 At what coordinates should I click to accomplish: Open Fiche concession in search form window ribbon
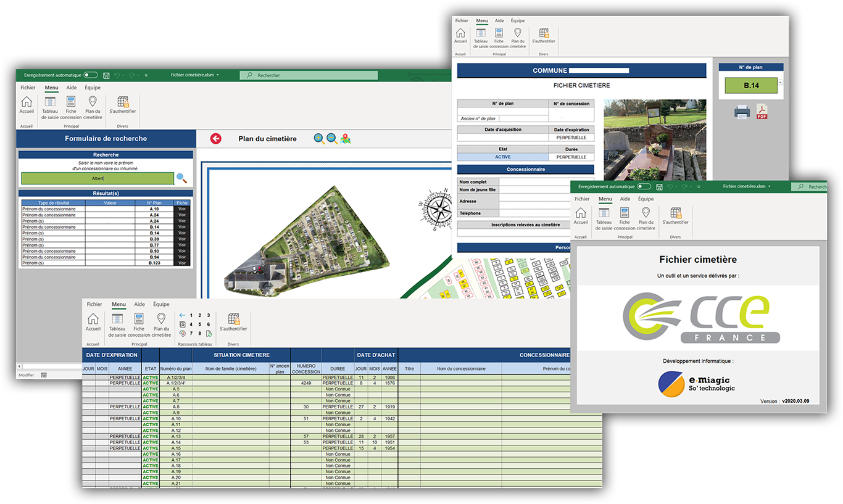point(71,108)
